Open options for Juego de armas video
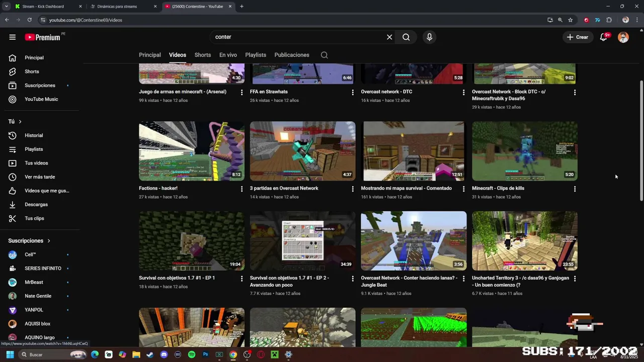 coord(242,93)
